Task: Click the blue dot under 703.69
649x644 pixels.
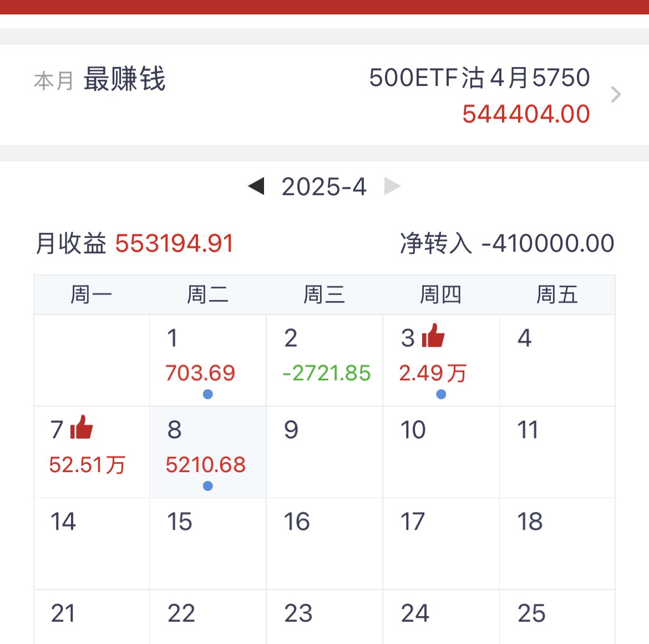Action: (208, 394)
